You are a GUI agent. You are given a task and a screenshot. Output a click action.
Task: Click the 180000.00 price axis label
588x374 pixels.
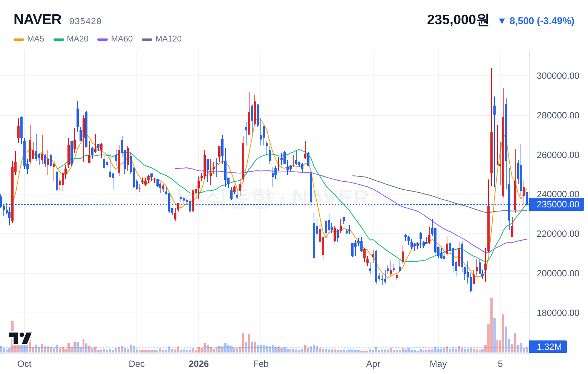click(x=558, y=313)
